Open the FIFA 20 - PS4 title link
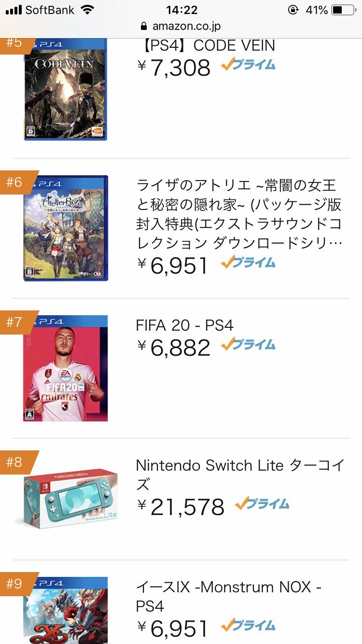Image resolution: width=362 pixels, height=644 pixels. click(x=185, y=325)
